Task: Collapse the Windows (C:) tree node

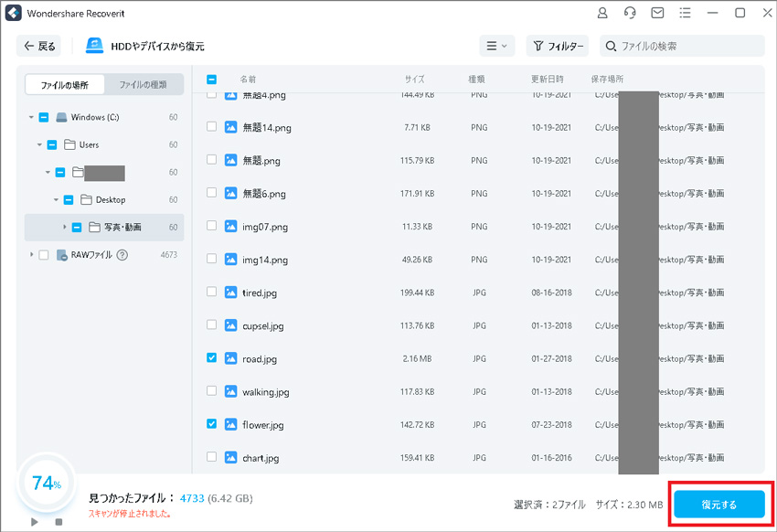Action: coord(31,117)
